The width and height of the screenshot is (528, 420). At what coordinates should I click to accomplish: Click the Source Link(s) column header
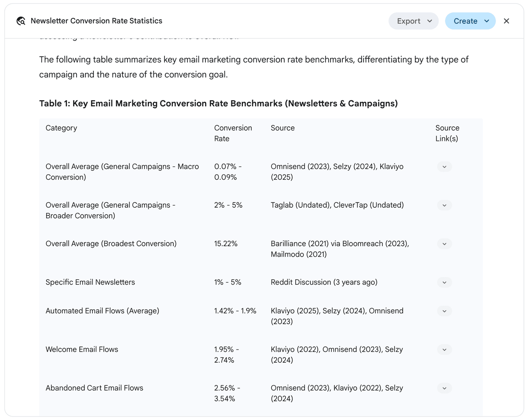tap(447, 133)
